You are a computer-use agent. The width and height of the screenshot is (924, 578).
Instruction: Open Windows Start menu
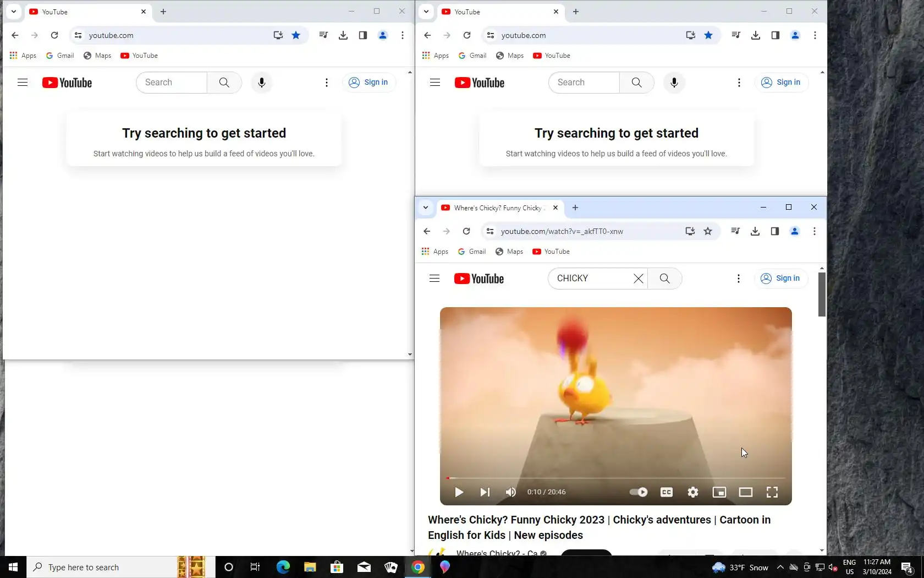13,567
